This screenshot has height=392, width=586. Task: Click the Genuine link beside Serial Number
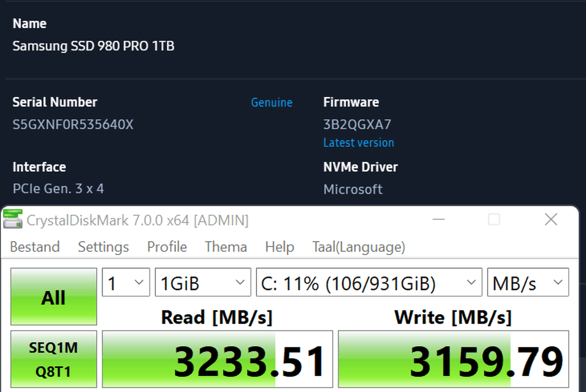[271, 102]
